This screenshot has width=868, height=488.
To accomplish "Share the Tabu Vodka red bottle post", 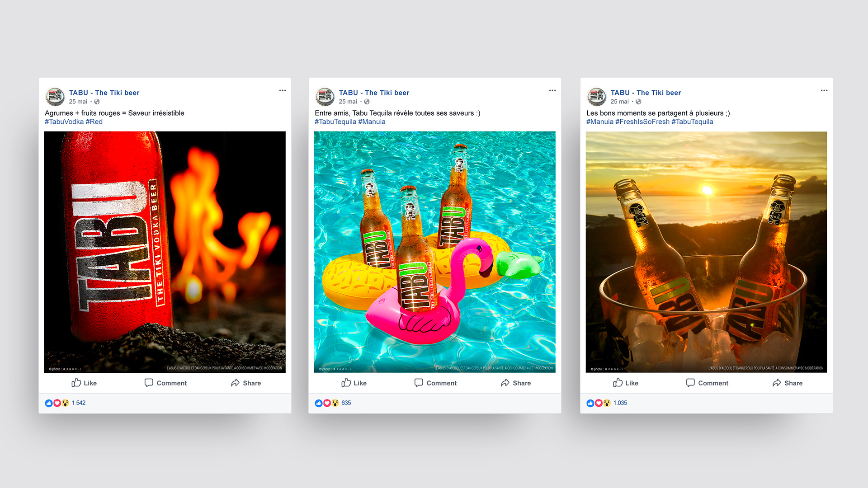I will [x=246, y=383].
